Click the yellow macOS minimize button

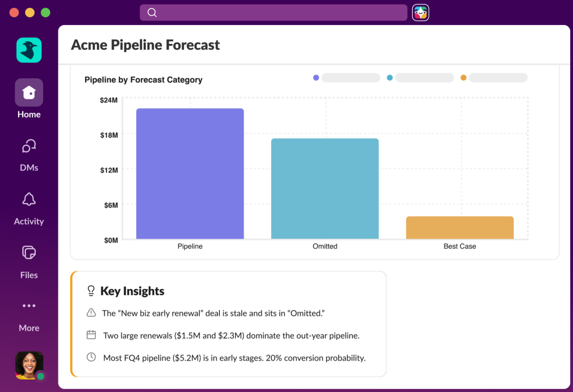tap(30, 13)
